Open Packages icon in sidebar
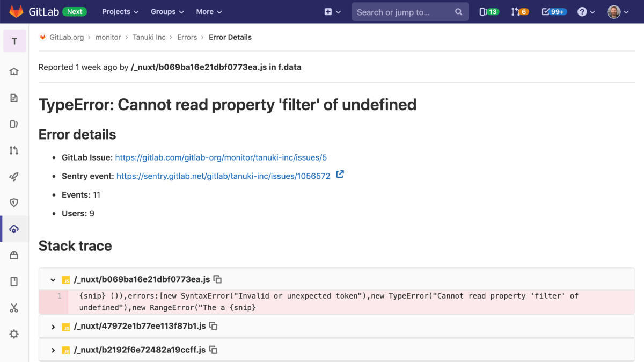The height and width of the screenshot is (362, 644). [14, 255]
